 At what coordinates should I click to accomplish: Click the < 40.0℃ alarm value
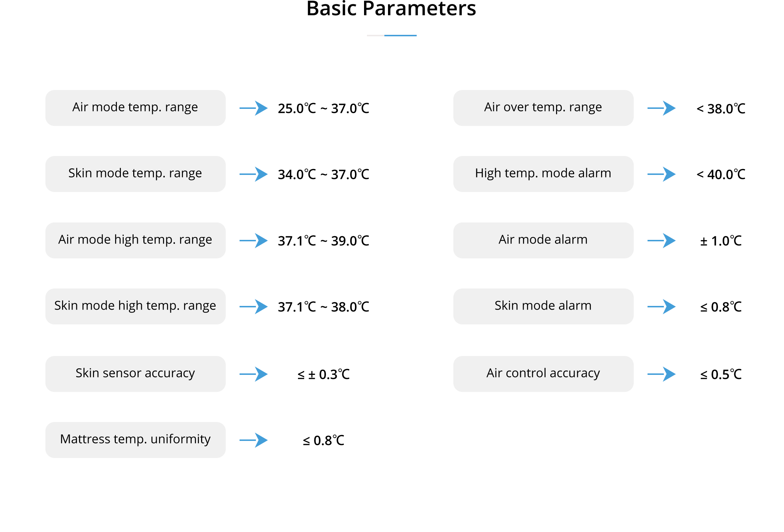(x=721, y=175)
